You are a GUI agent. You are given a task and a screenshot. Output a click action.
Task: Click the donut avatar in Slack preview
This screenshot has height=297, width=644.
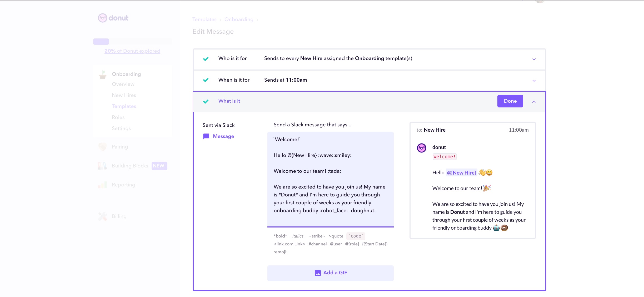[422, 148]
